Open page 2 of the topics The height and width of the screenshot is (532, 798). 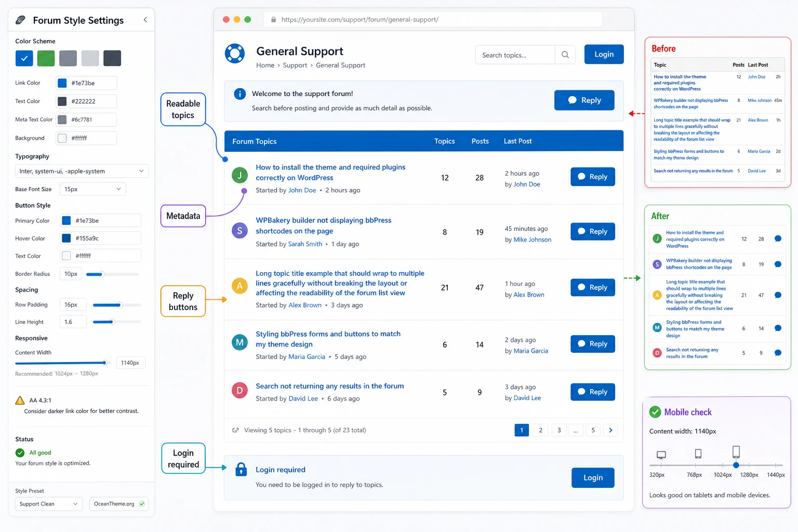point(540,430)
